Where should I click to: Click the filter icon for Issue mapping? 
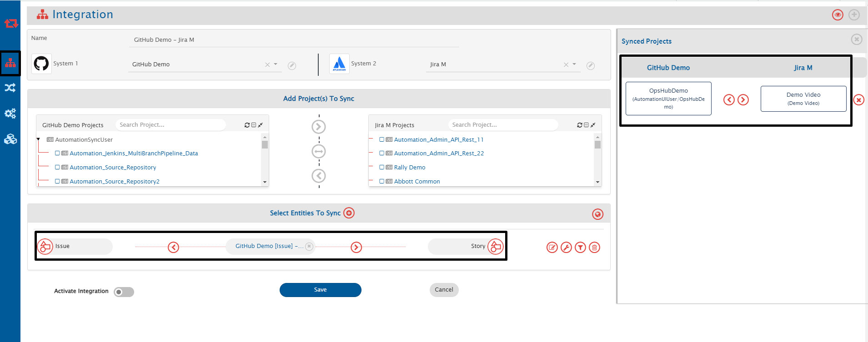coord(580,248)
